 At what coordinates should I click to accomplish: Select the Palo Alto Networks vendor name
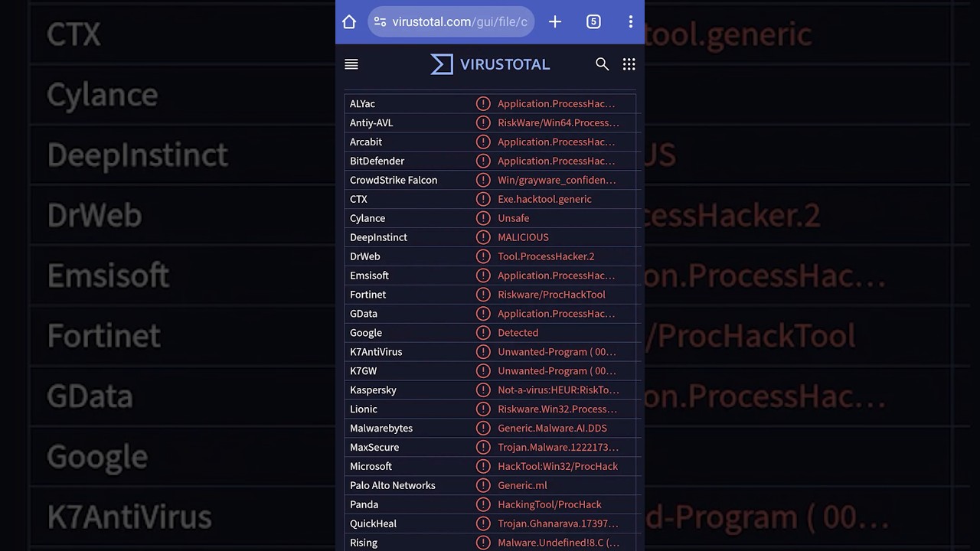(393, 486)
